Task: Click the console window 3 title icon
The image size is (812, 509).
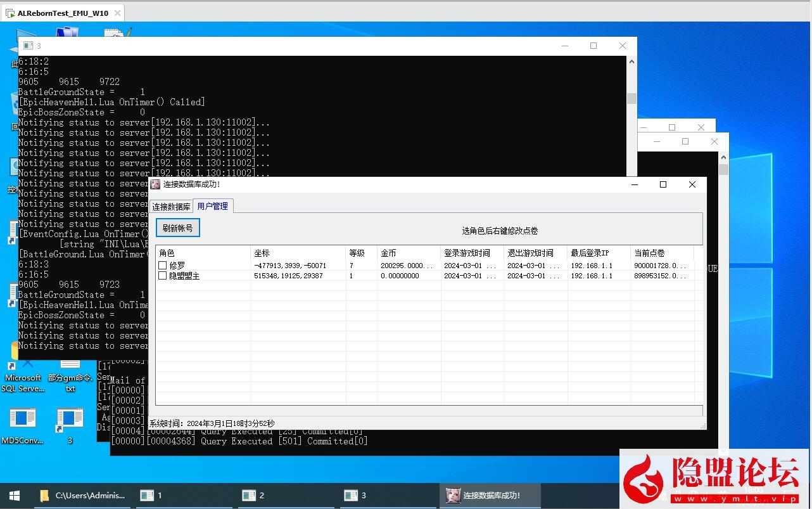Action: 27,46
